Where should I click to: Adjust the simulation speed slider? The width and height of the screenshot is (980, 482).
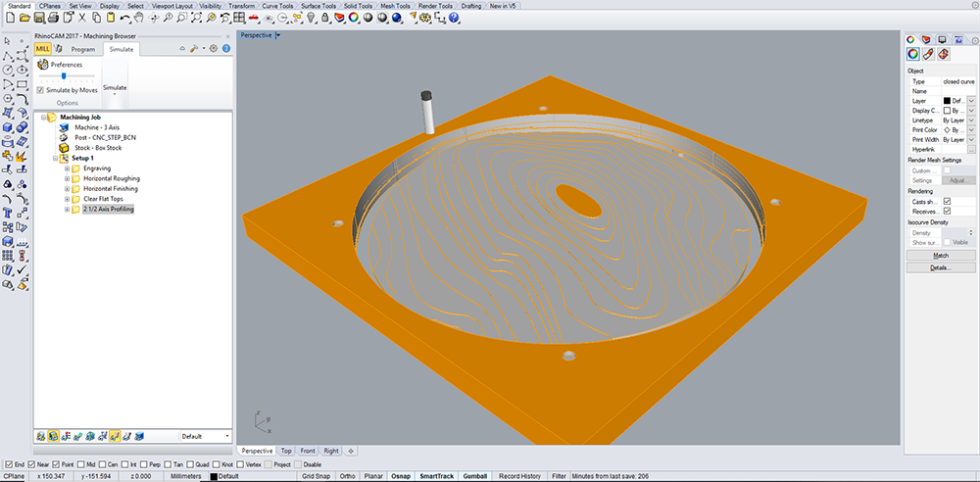[x=64, y=75]
